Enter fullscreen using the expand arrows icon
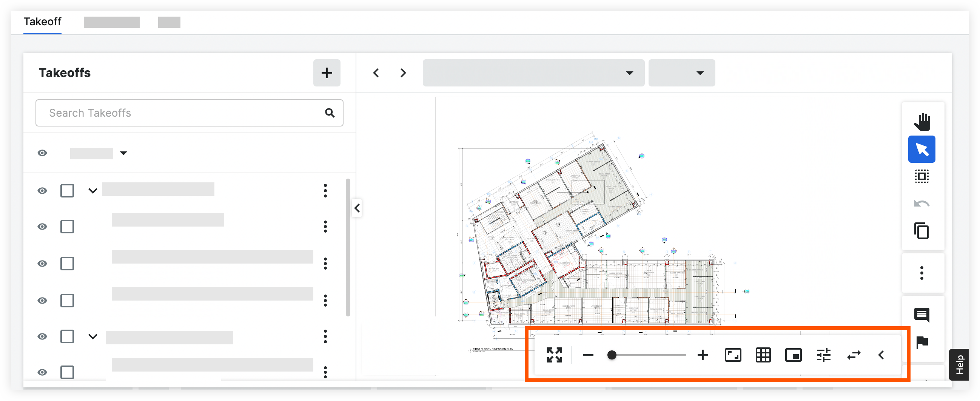This screenshot has height=401, width=980. click(x=555, y=355)
